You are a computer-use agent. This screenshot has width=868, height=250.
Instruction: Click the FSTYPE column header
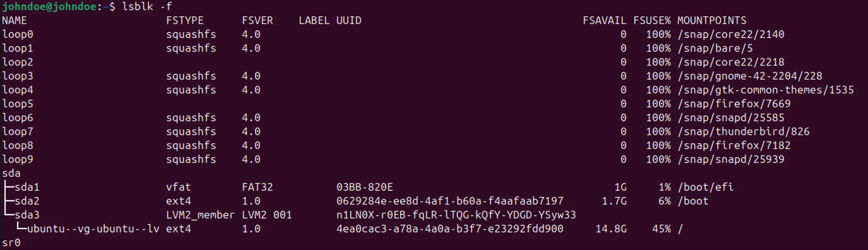pos(185,21)
